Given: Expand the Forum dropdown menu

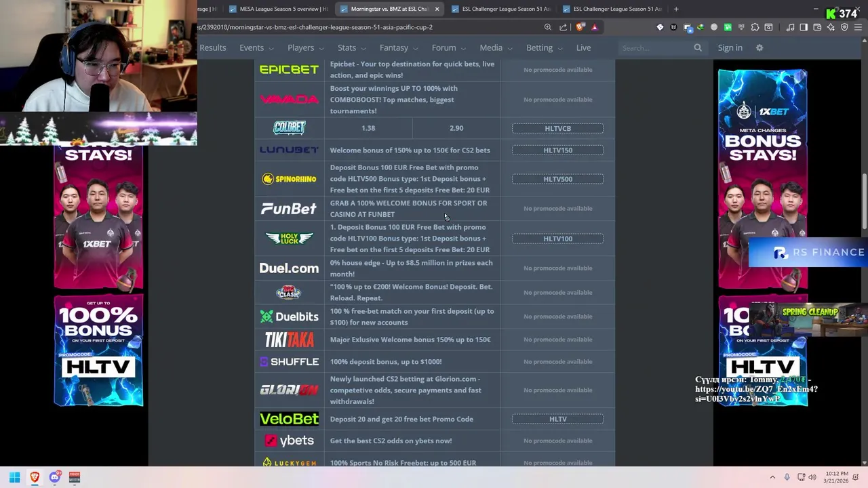Looking at the screenshot, I should point(448,47).
